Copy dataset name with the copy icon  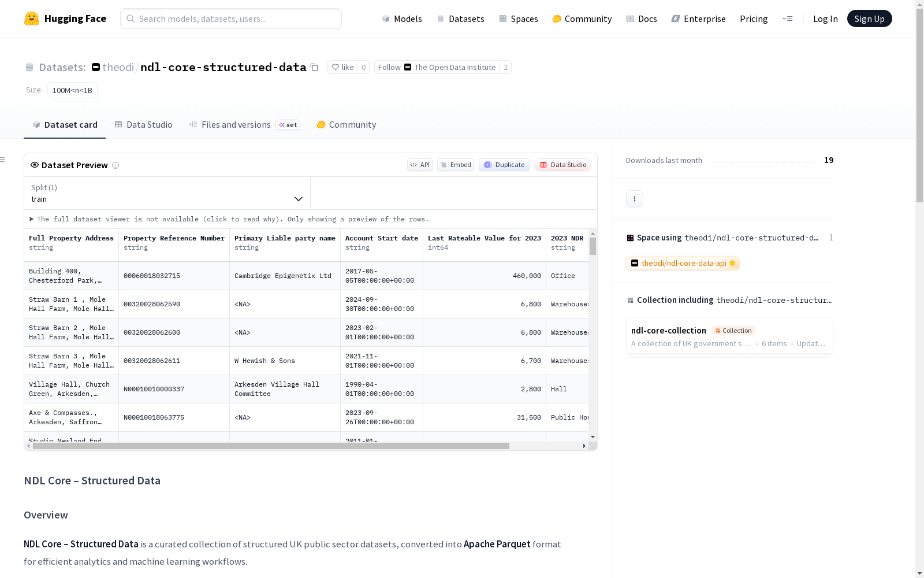(x=314, y=67)
